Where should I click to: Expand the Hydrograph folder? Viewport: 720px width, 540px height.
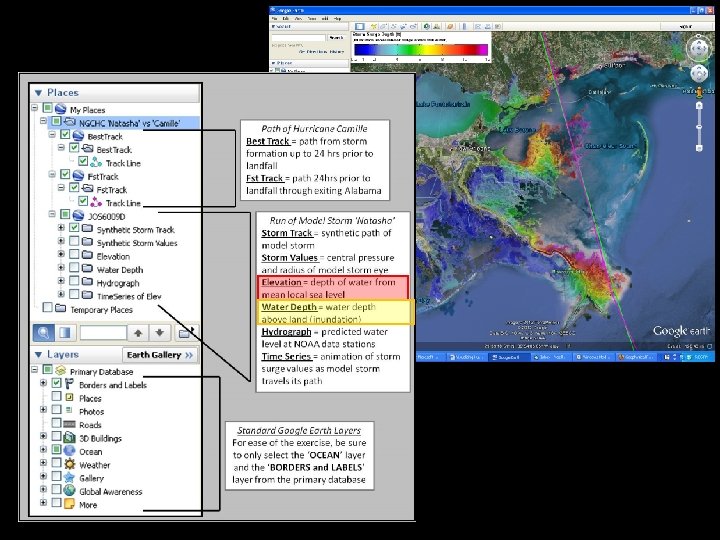click(61, 281)
